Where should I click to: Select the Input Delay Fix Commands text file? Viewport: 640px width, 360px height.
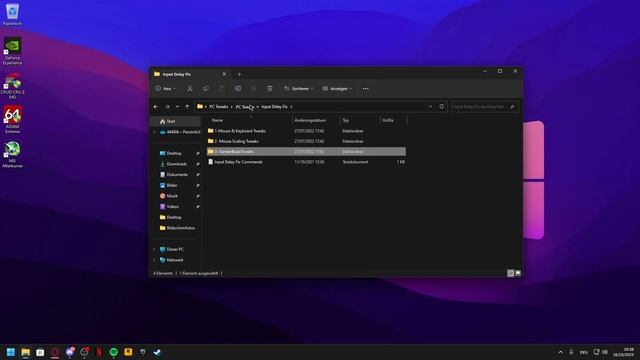click(306, 162)
